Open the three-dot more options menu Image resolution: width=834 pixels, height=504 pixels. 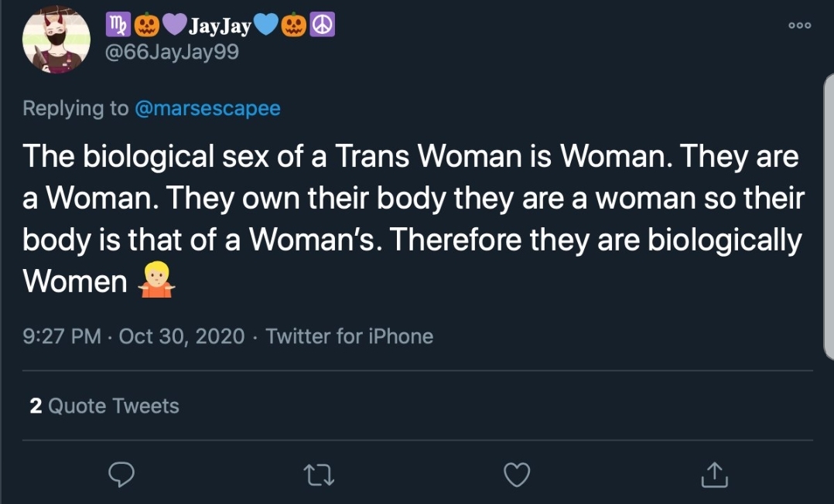pyautogui.click(x=798, y=26)
